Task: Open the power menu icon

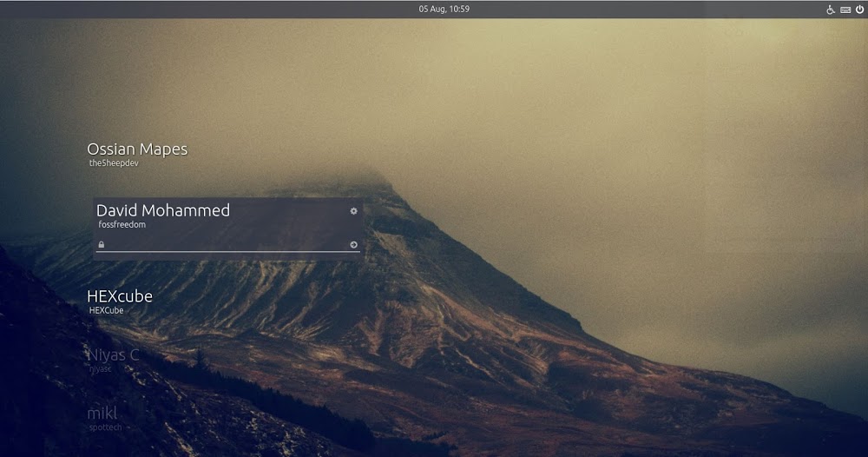Action: [x=859, y=10]
